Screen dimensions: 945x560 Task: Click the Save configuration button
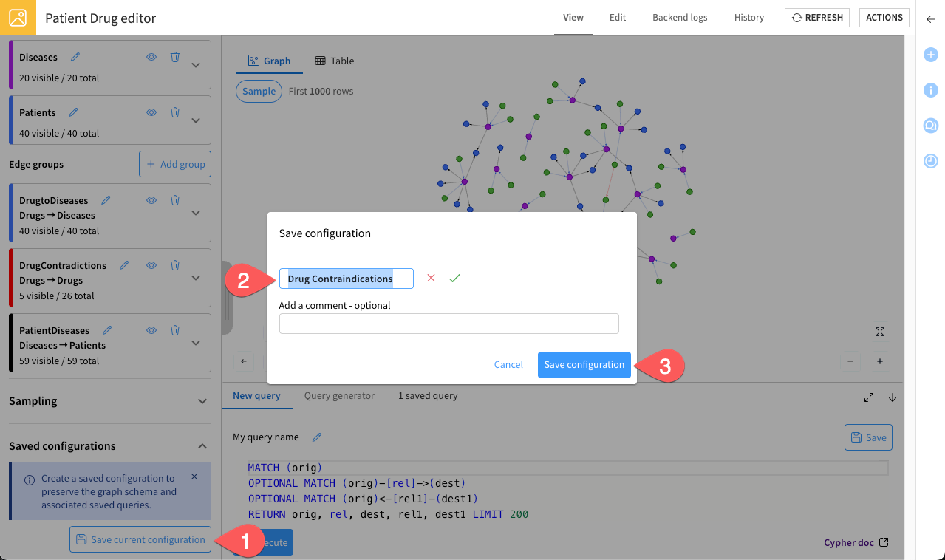584,365
